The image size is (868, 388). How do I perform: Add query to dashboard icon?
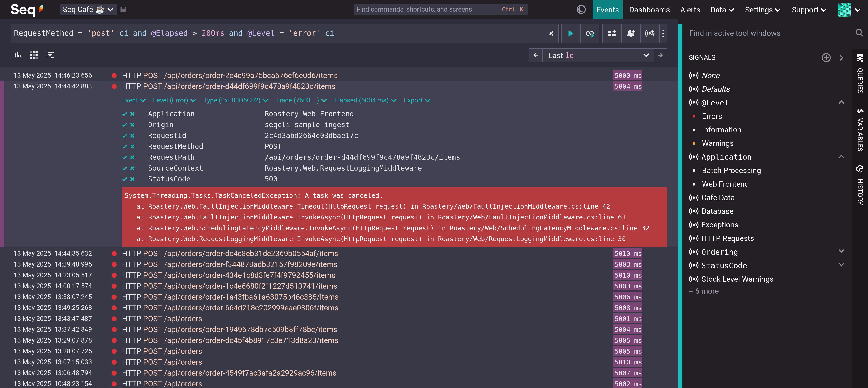pos(612,33)
